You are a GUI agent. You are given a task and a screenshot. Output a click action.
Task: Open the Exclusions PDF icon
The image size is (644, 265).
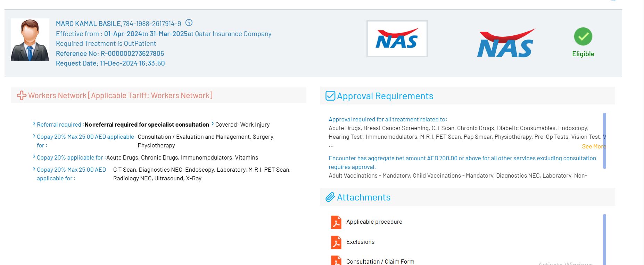pyautogui.click(x=336, y=242)
